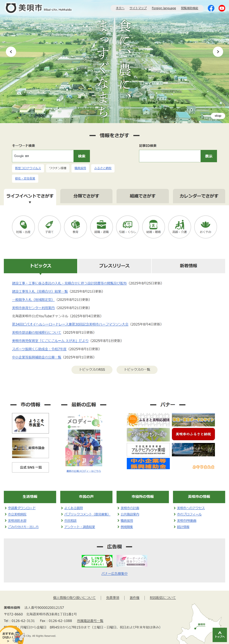Open 所属電話番号一覧 footer link
229x644 pixels.
point(90,621)
